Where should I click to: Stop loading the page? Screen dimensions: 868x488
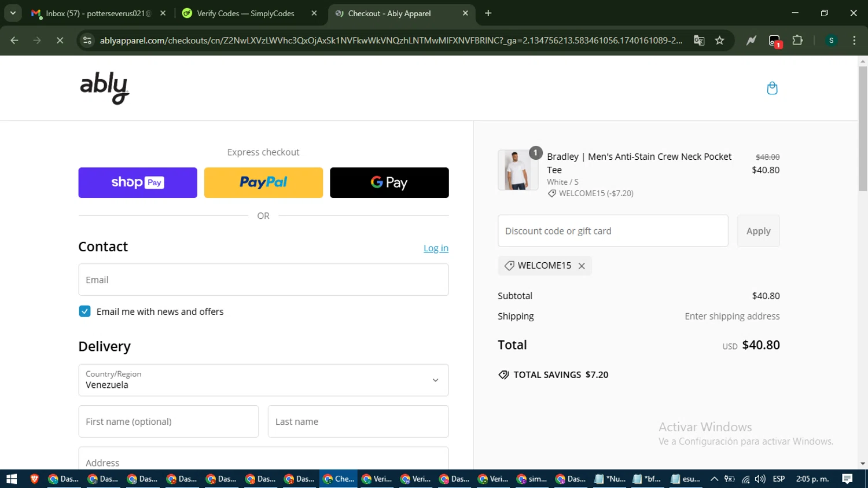pos(60,41)
